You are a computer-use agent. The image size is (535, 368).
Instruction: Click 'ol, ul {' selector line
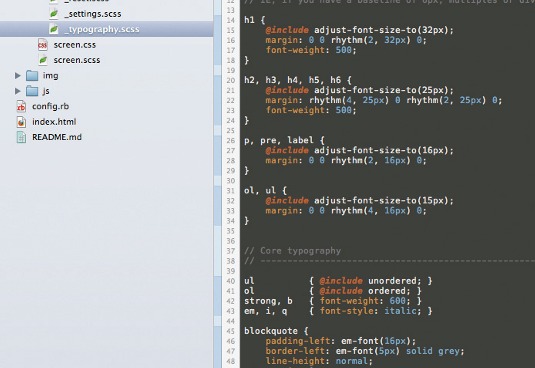265,191
